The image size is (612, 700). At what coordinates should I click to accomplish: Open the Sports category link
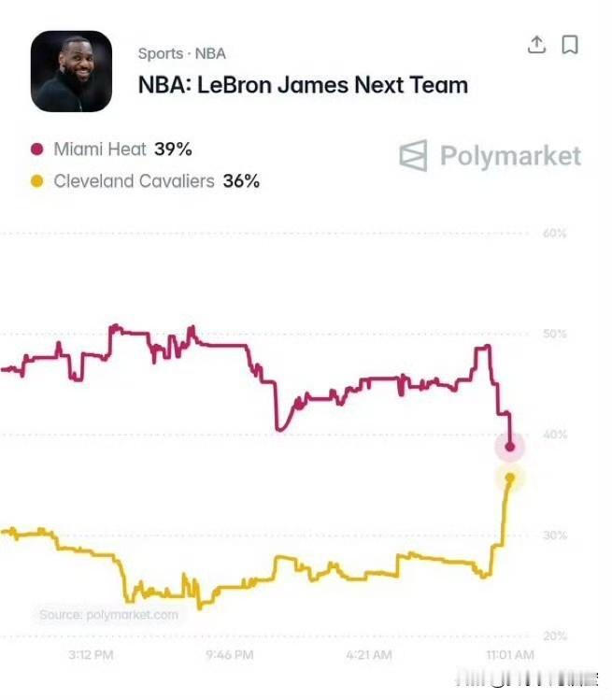point(161,53)
